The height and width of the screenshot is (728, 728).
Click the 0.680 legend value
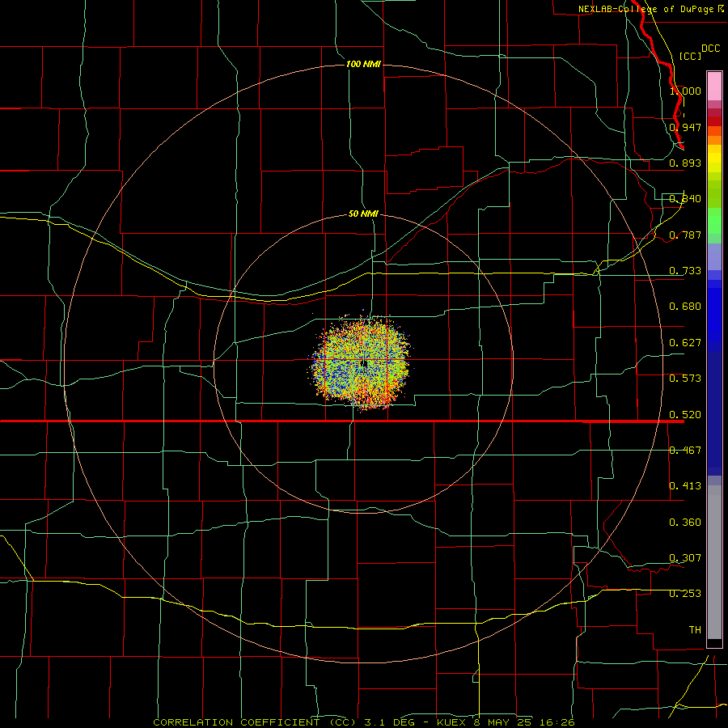pos(685,307)
